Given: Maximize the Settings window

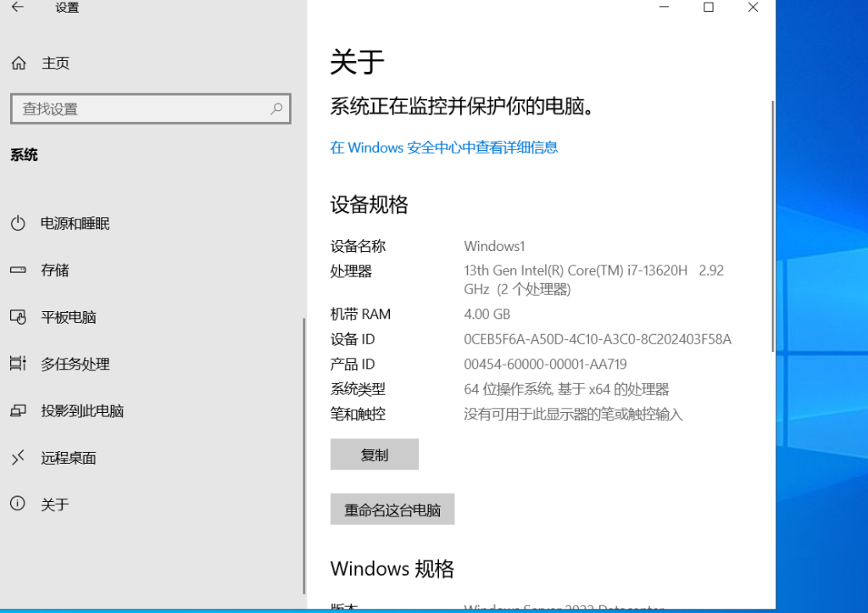Looking at the screenshot, I should click(709, 8).
